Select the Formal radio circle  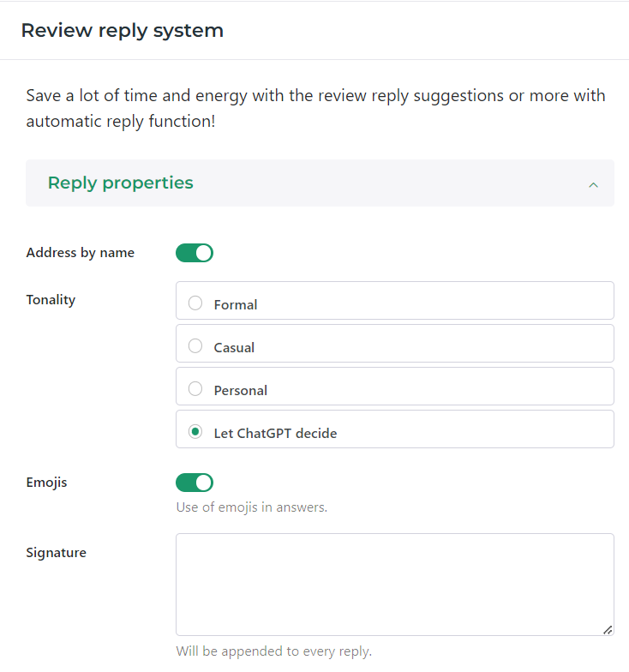[195, 303]
